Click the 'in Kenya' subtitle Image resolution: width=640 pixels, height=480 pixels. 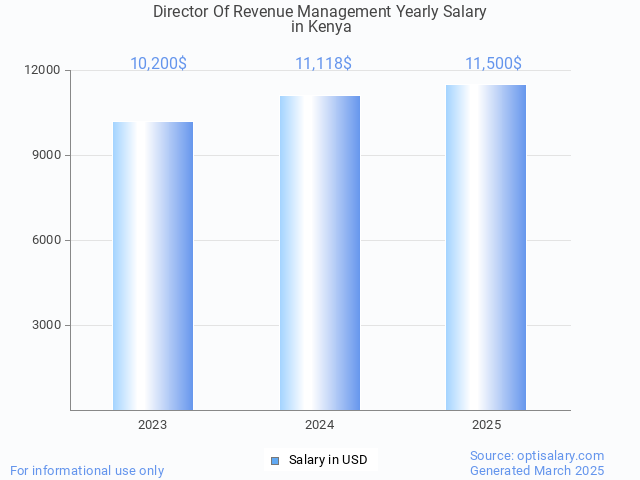[321, 27]
